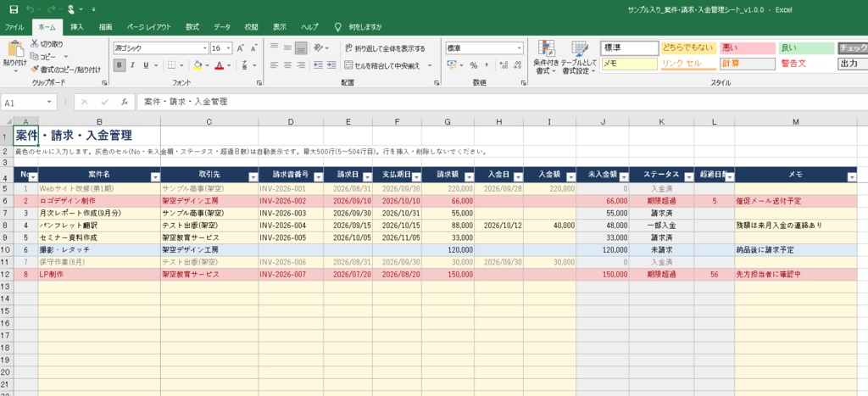Paste clipboard contents with 貼り付け

point(15,58)
